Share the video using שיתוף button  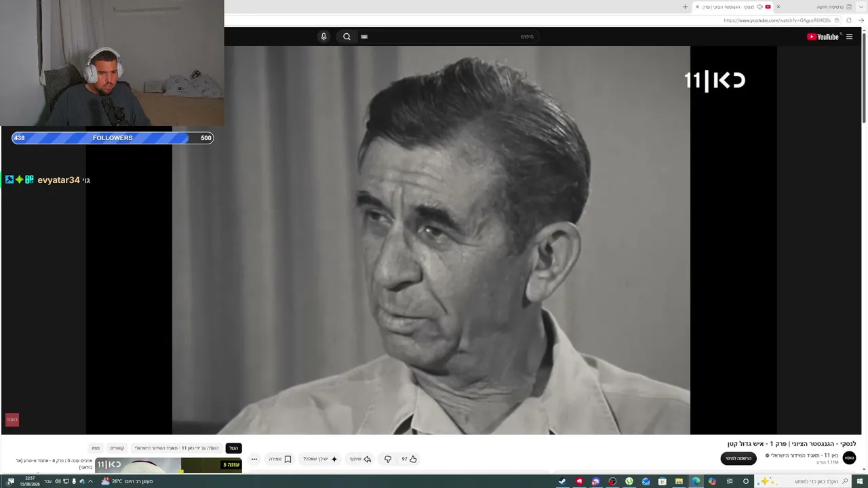pyautogui.click(x=360, y=459)
